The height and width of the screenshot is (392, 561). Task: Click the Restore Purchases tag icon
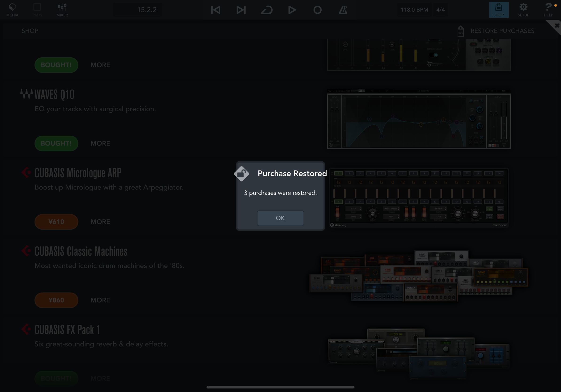point(461,31)
